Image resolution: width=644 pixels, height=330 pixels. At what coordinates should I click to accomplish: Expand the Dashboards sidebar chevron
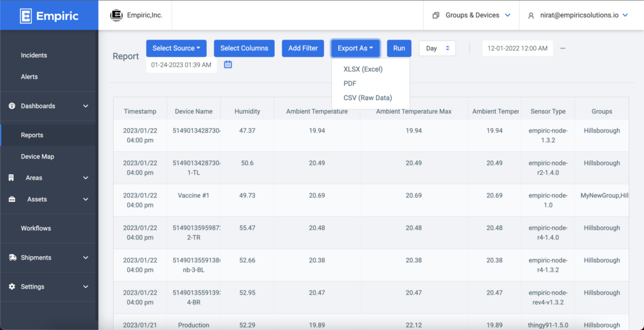click(x=86, y=106)
